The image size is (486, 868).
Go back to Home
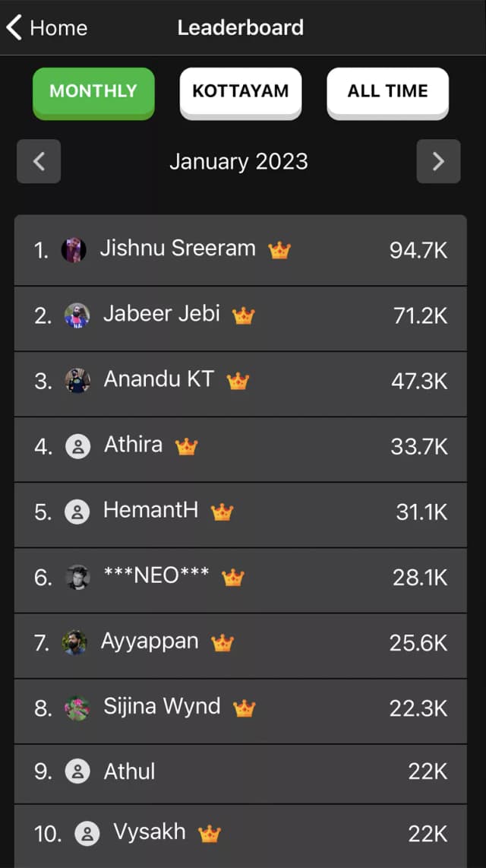point(47,28)
